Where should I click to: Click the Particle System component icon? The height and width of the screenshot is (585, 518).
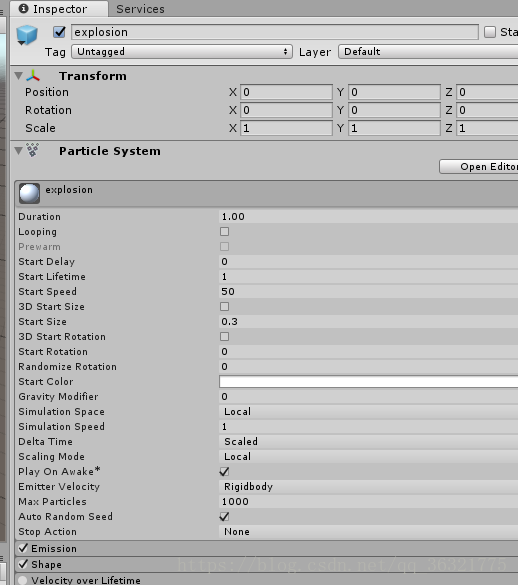(x=32, y=150)
